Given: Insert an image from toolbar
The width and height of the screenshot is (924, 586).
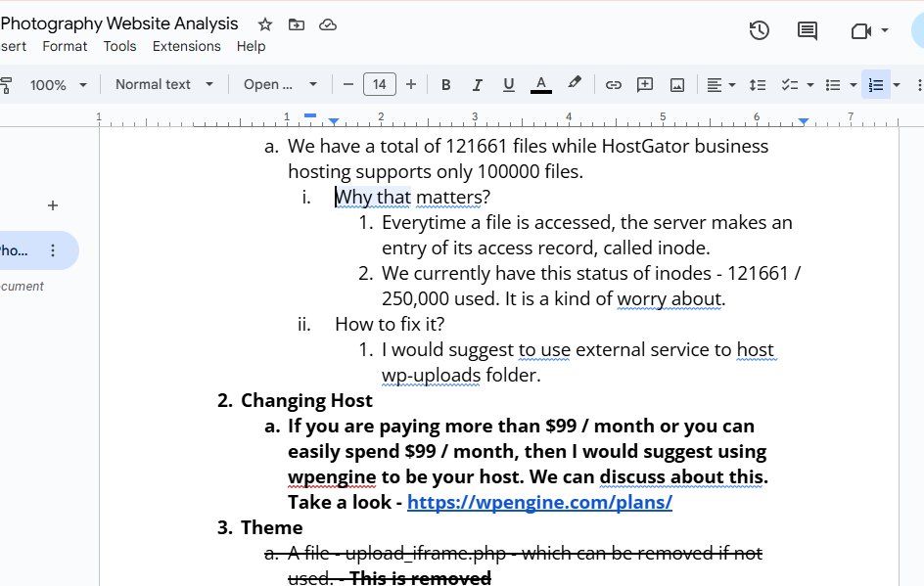Looking at the screenshot, I should (x=677, y=85).
